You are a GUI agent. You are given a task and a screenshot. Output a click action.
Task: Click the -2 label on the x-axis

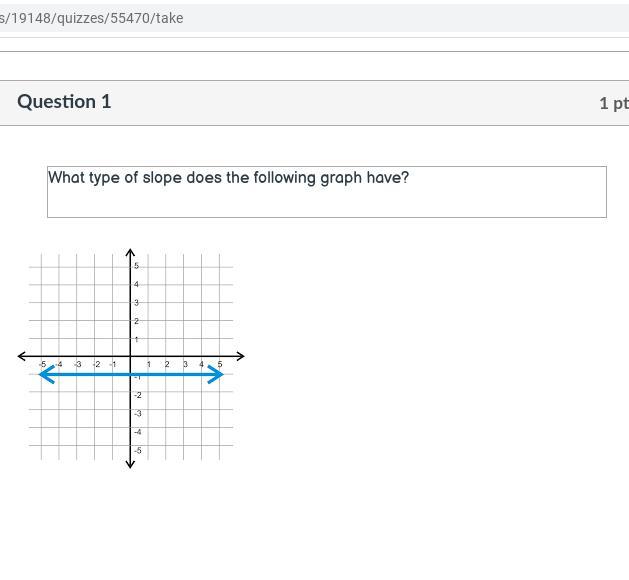tap(96, 364)
